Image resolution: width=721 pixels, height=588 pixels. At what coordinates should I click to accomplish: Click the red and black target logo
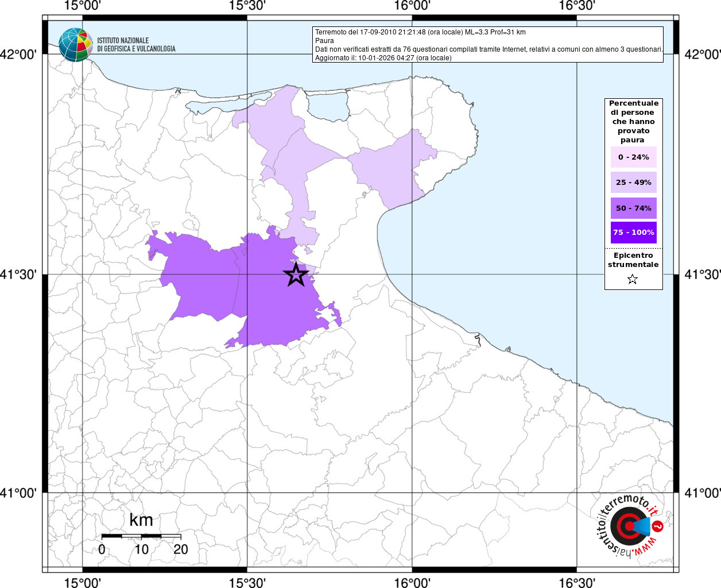coord(625,526)
